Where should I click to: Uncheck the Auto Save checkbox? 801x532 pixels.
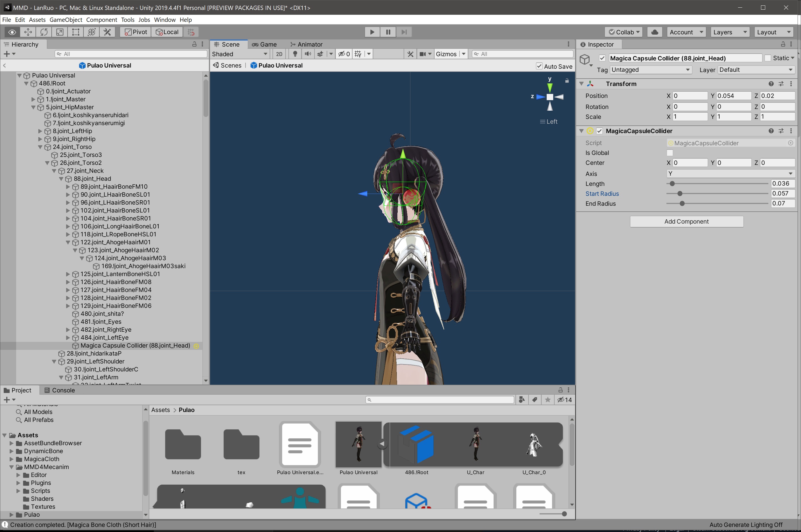pos(539,66)
